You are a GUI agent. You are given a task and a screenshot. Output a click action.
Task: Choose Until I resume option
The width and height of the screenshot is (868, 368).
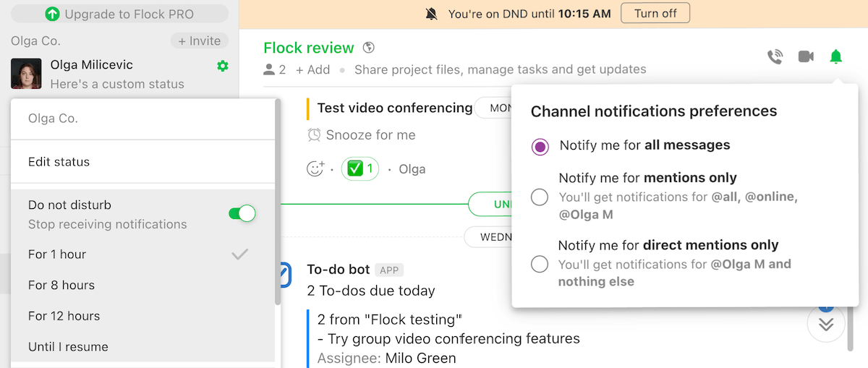click(68, 346)
